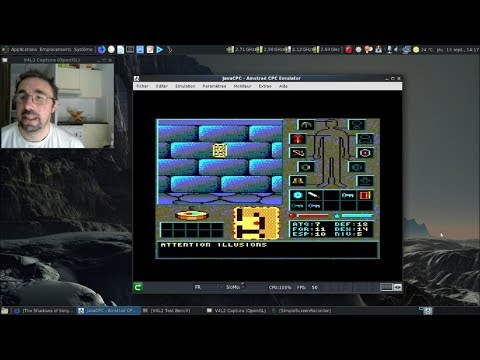480x360 pixels.
Task: Select the red armor equipment slot
Action: [x=297, y=139]
